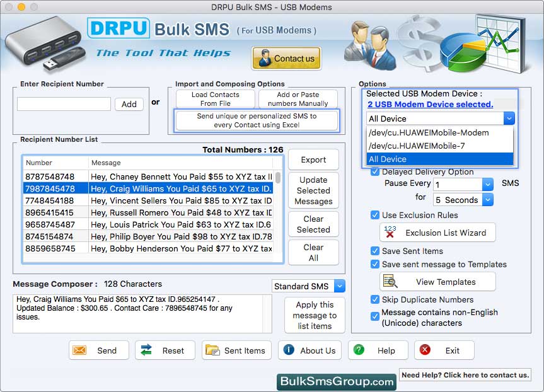Disable Use Exclusion Rules checkbox

click(x=375, y=215)
